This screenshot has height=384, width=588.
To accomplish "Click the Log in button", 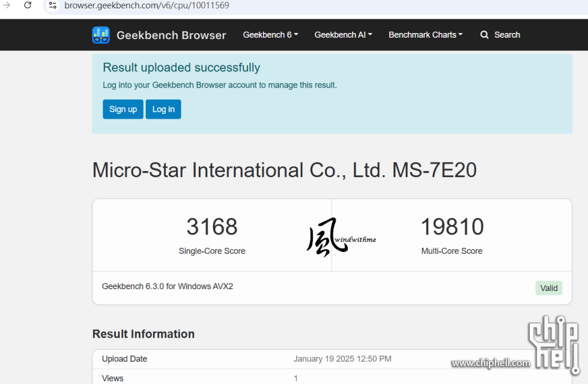I will (163, 109).
